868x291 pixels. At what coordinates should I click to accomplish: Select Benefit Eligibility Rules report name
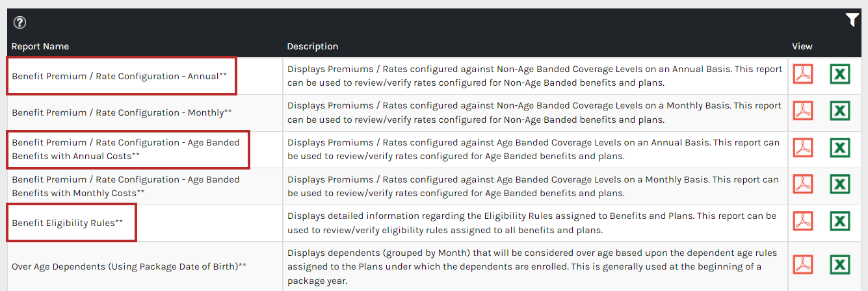click(67, 223)
